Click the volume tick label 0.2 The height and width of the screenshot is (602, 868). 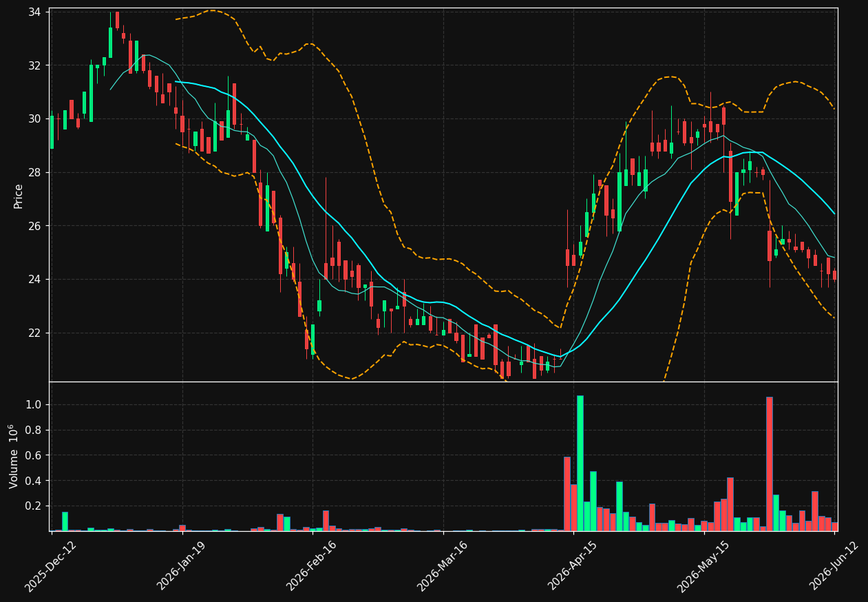coord(34,506)
